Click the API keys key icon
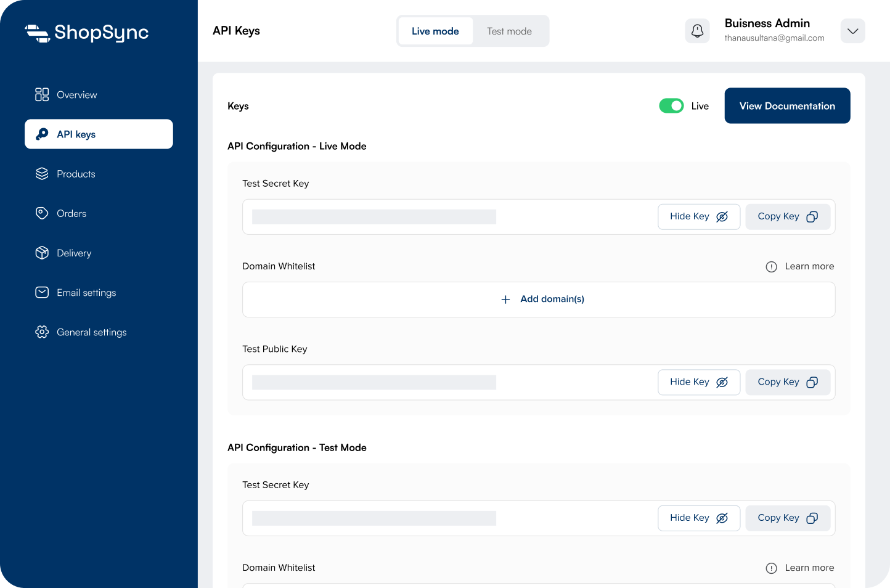 42,134
